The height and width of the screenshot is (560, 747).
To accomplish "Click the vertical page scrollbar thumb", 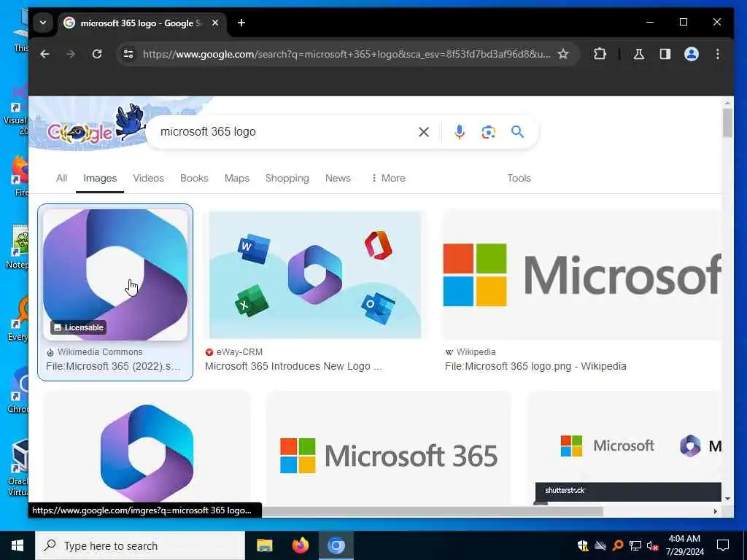I will tap(727, 123).
